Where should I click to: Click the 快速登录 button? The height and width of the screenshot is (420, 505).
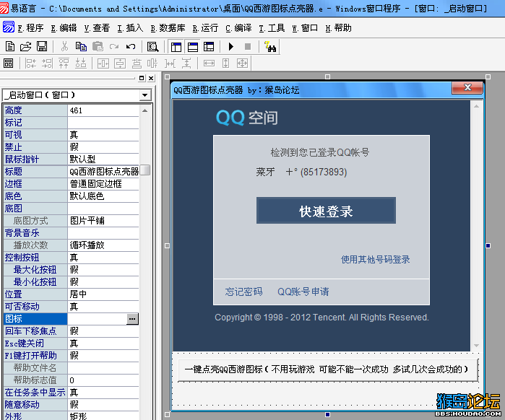tap(326, 211)
